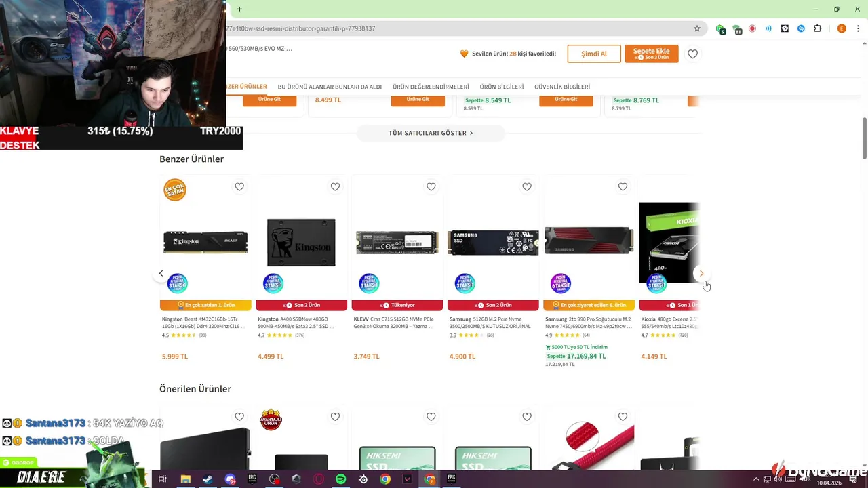Screen dimensions: 868x488
Task: Click the Sevilen ürün favorites text
Action: click(514, 54)
